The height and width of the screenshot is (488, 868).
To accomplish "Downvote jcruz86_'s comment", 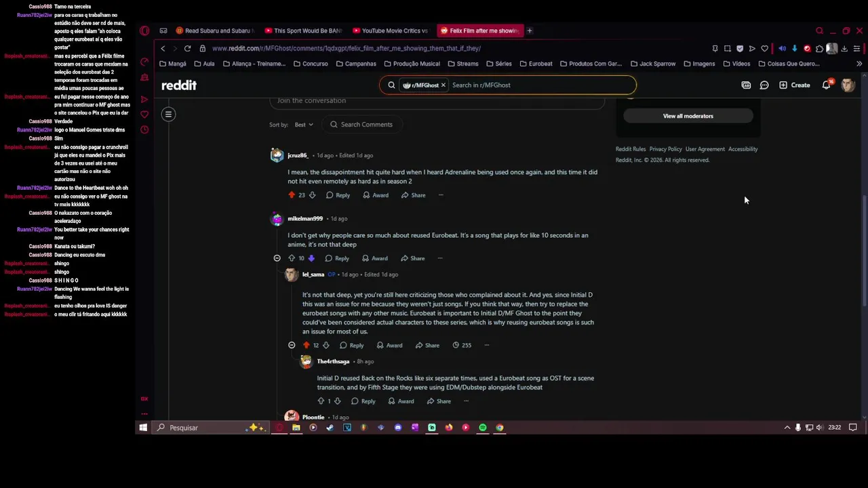I will click(312, 195).
